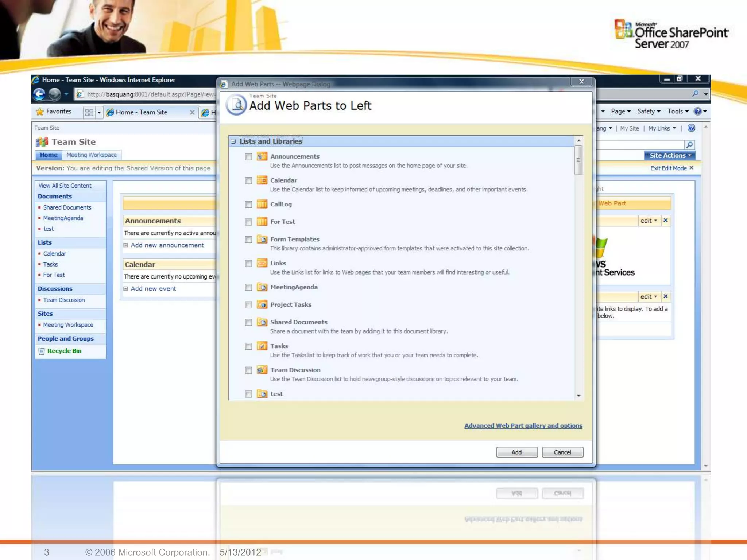This screenshot has height=560, width=747.
Task: Click the dialog list scrollbar down arrow
Action: point(578,396)
